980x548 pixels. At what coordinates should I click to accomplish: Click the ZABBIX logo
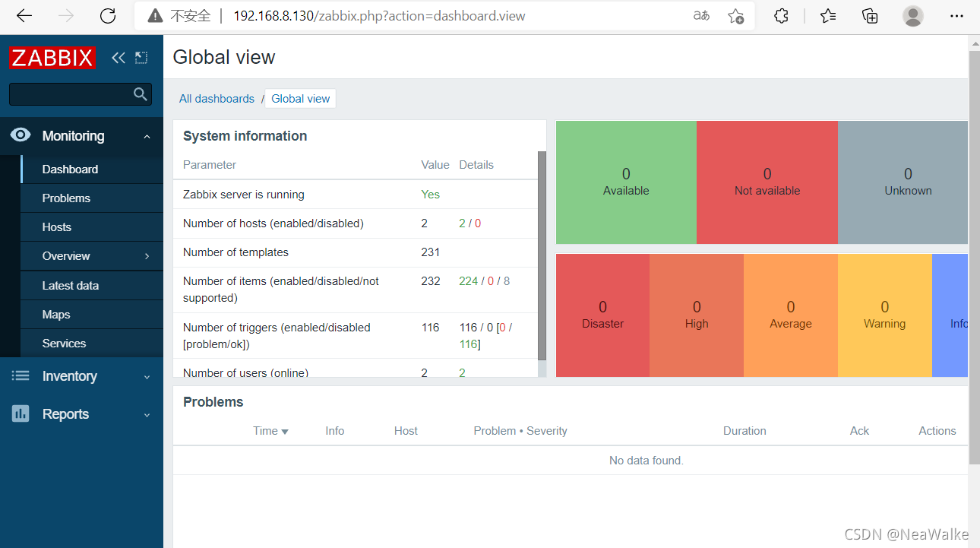[x=52, y=58]
